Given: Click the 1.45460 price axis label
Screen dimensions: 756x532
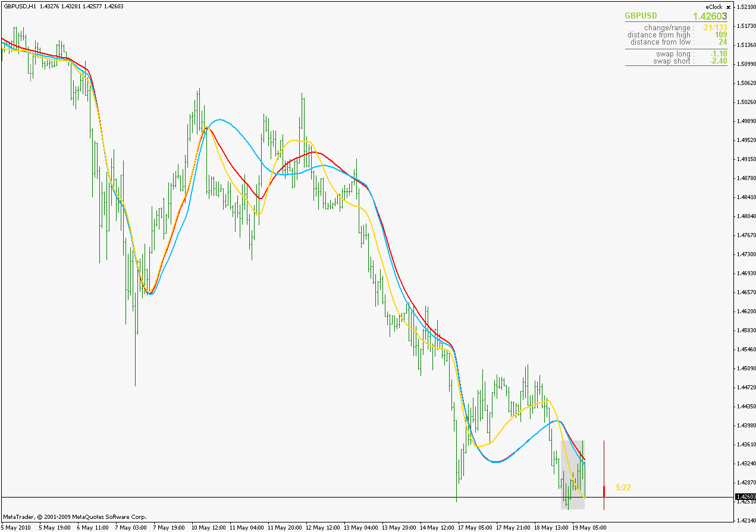Looking at the screenshot, I should point(745,350).
